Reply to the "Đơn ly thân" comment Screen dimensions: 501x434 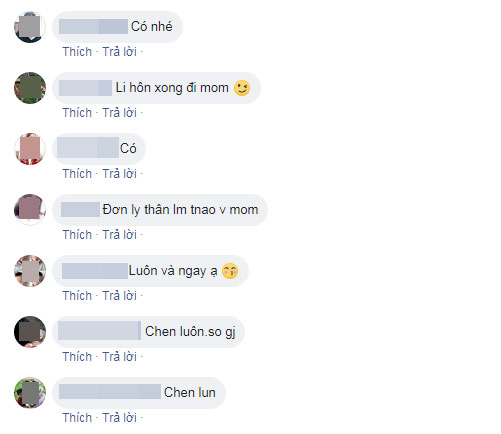(119, 235)
